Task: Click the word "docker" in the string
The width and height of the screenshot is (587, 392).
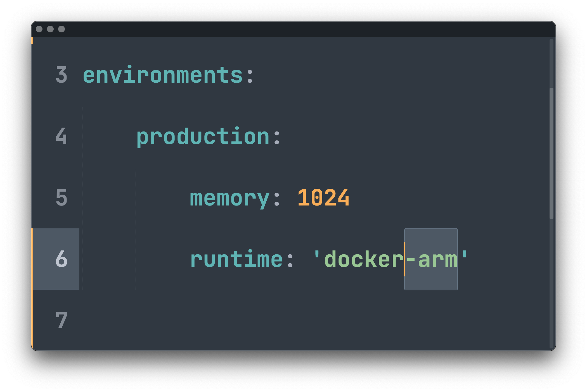Action: pos(363,260)
